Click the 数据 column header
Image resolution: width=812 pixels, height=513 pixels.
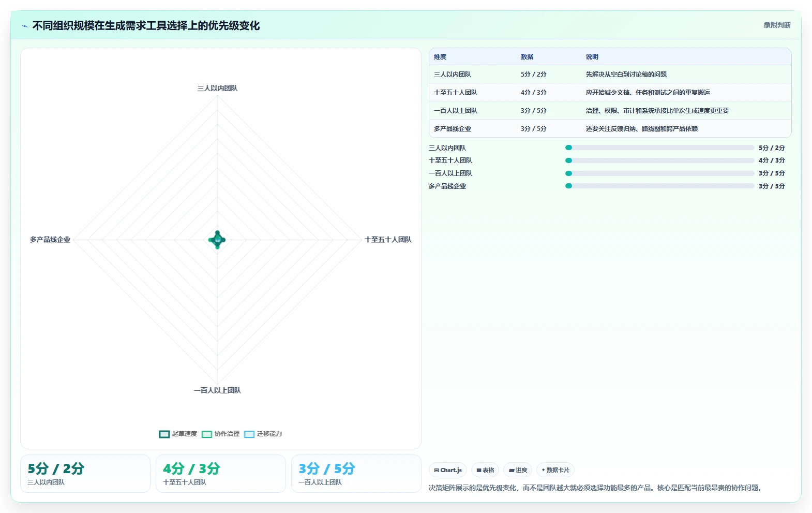[527, 57]
